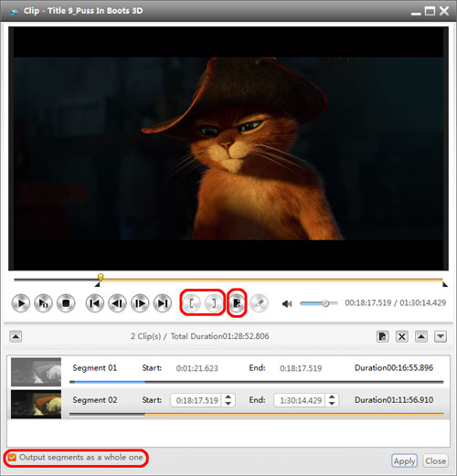
Task: Stop the video playback
Action: [66, 303]
